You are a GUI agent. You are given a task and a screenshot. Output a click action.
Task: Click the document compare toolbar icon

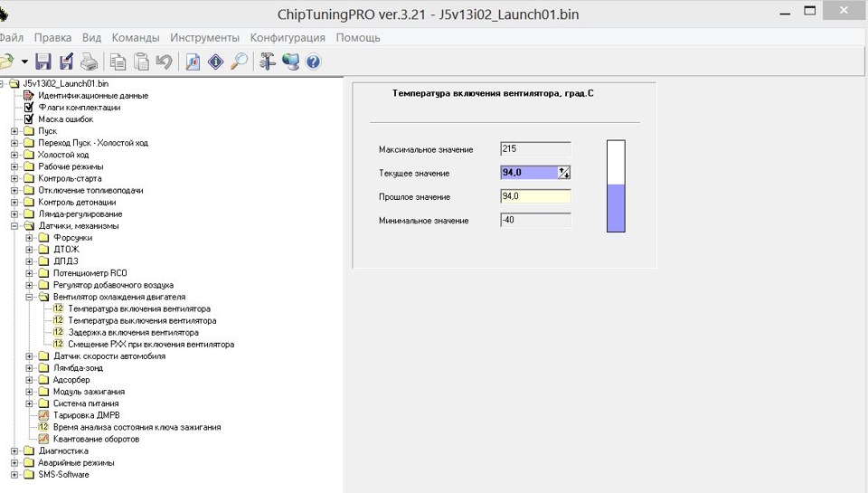[x=193, y=62]
